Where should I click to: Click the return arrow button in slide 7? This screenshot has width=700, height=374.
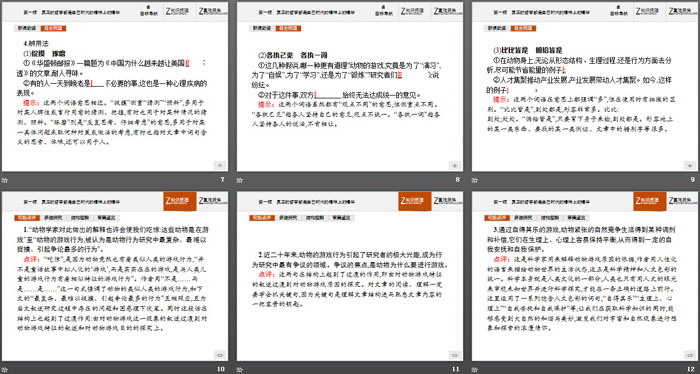(x=220, y=165)
